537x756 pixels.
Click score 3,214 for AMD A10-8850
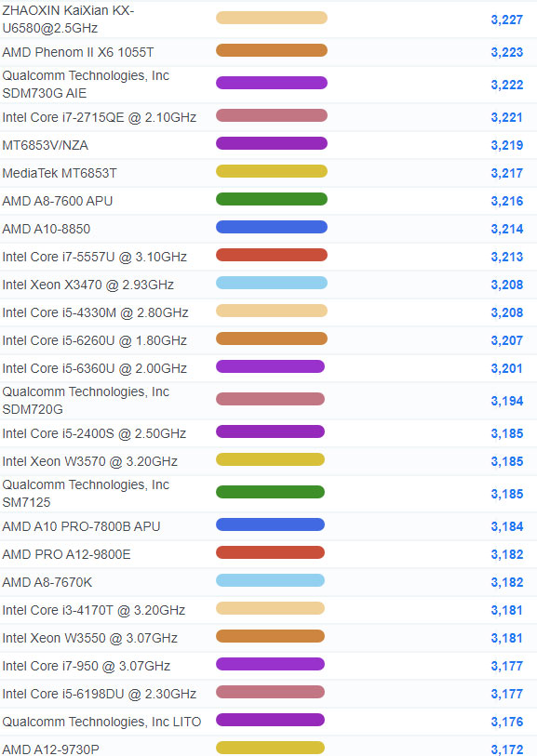pos(507,229)
